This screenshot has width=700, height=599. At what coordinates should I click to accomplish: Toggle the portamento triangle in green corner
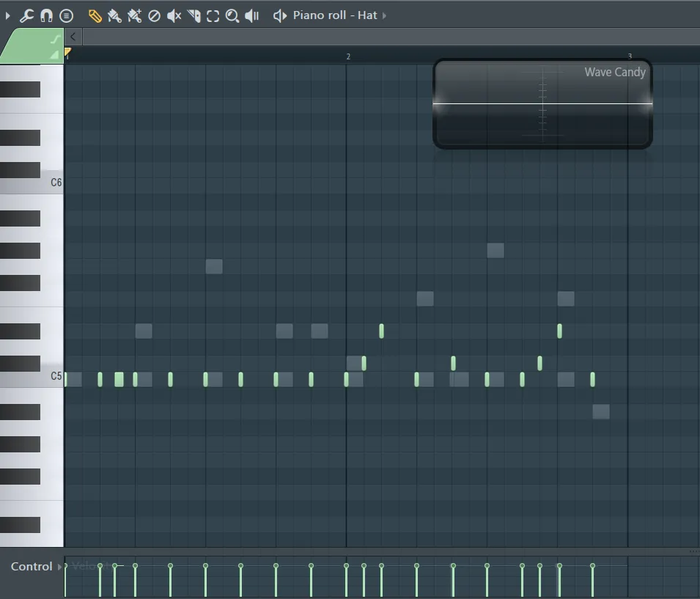[x=54, y=55]
